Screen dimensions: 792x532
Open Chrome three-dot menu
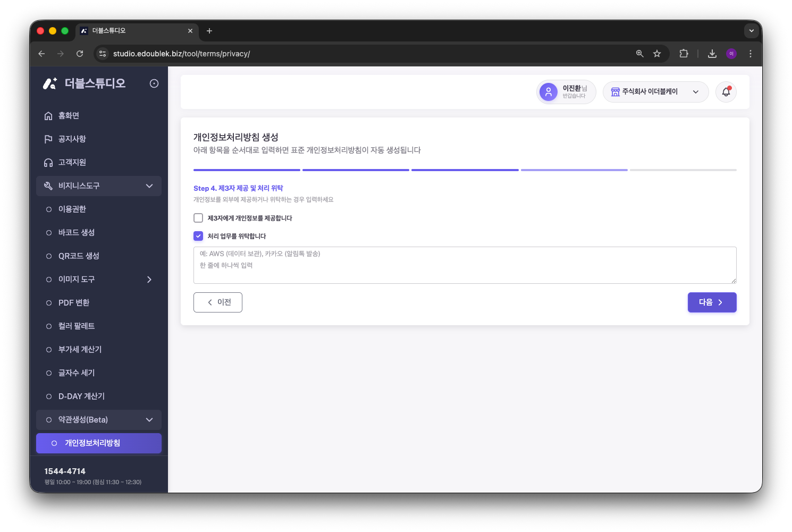[751, 54]
